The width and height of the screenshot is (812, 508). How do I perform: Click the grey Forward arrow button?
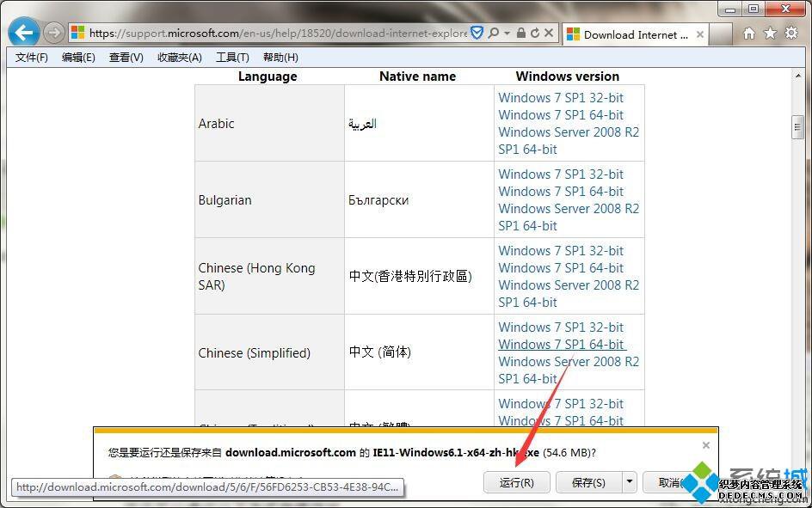coord(53,34)
